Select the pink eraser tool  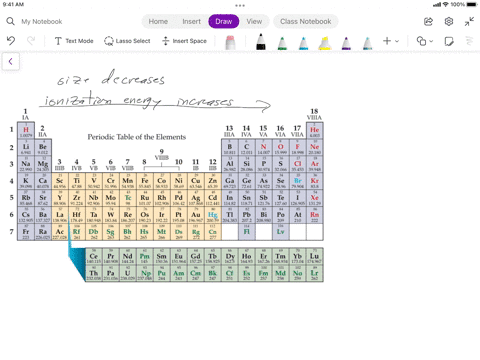[230, 42]
